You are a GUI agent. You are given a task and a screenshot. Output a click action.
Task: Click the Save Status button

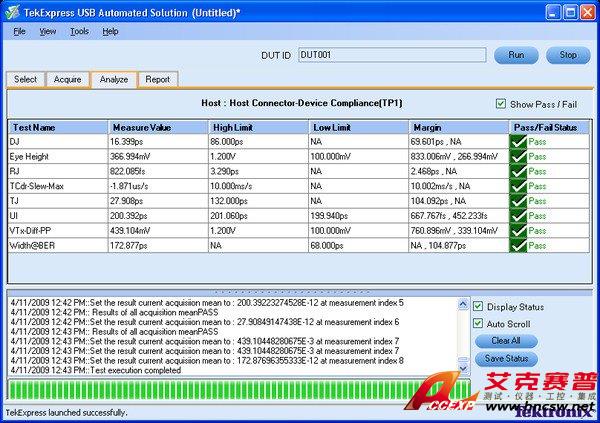(505, 359)
